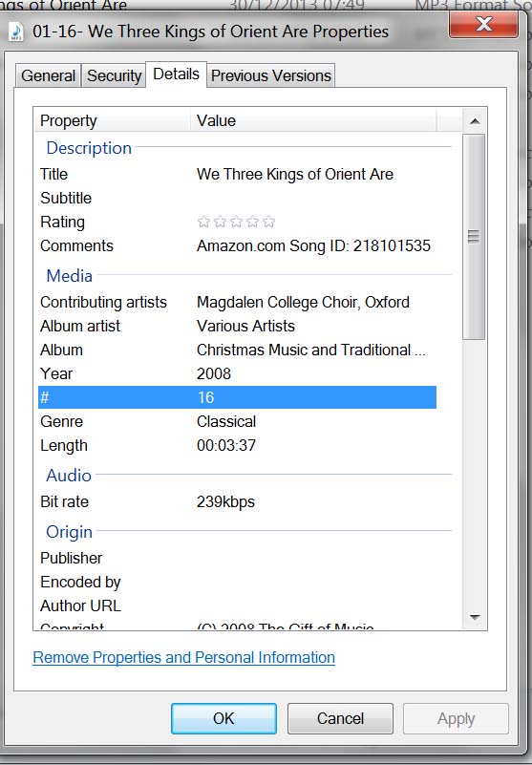Select the Year value 2008
Viewport: 532px width, 765px height.
[214, 373]
